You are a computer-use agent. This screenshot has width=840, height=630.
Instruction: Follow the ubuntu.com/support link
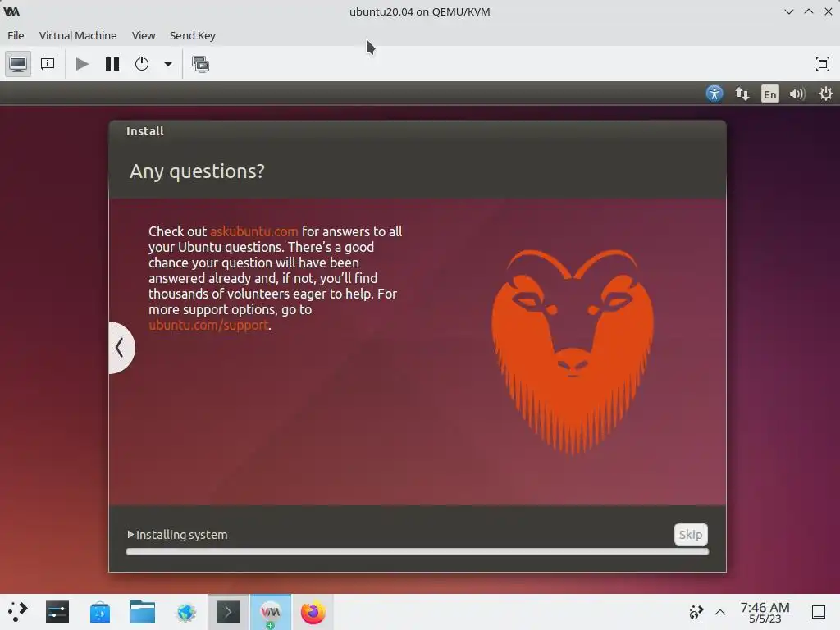208,325
